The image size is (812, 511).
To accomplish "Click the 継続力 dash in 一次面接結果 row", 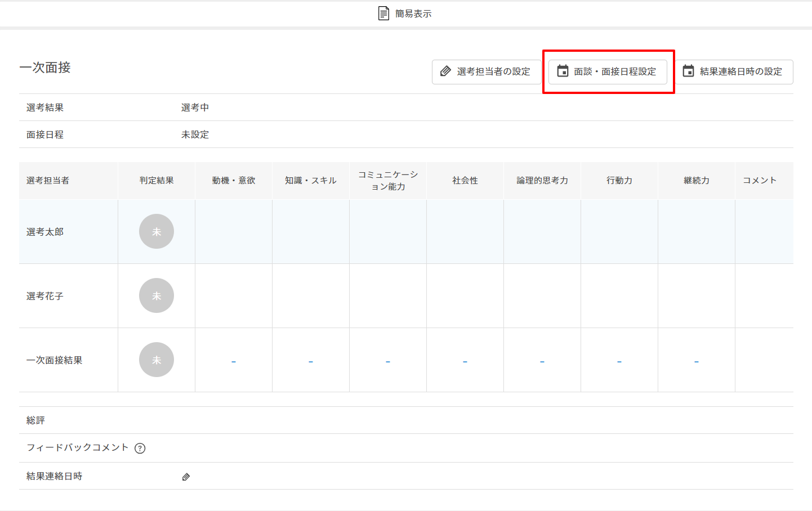I will coord(697,361).
